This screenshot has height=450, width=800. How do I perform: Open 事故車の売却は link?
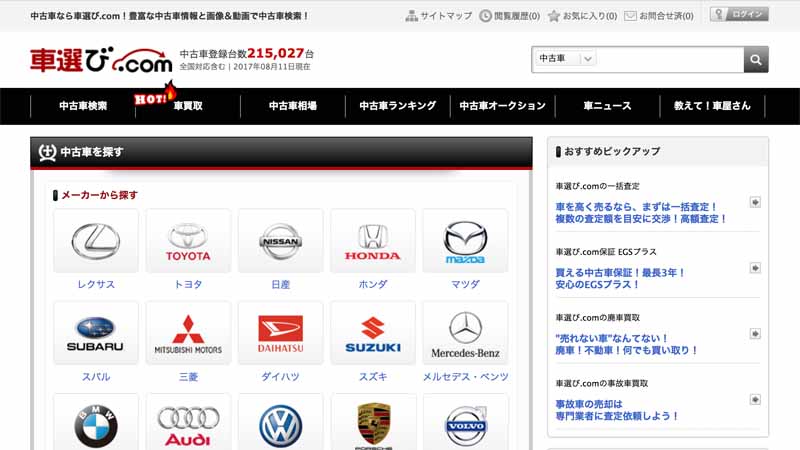(x=617, y=410)
